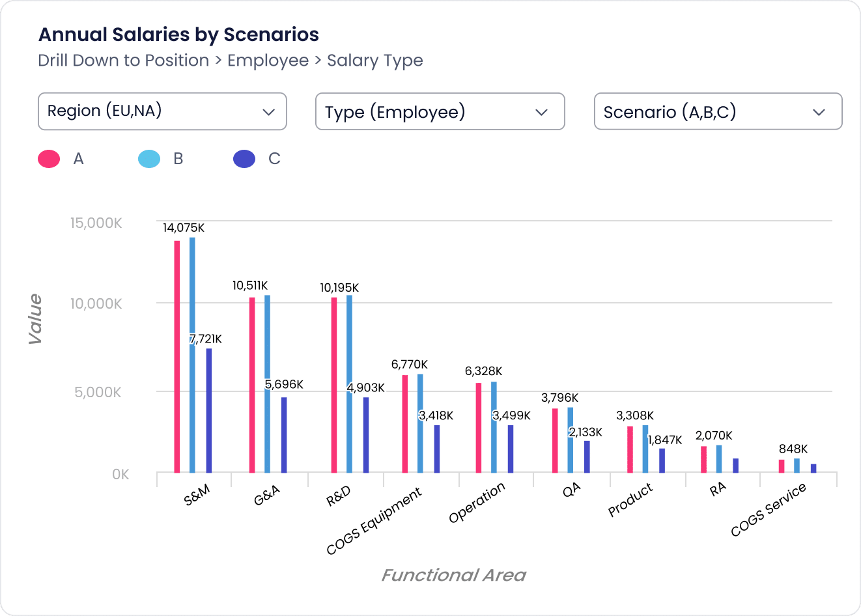Click the chevron arrow in the Region filter

(268, 112)
